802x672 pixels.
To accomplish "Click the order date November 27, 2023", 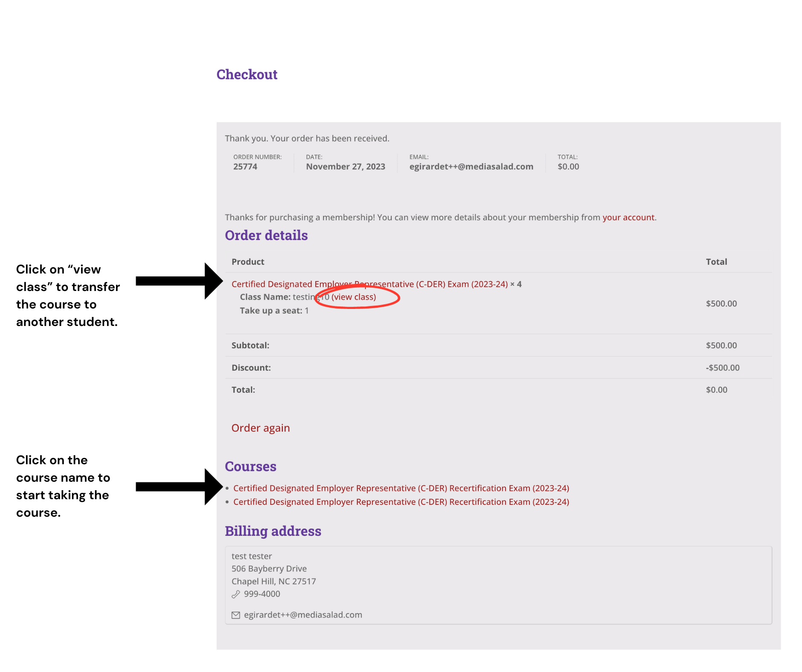I will click(346, 167).
